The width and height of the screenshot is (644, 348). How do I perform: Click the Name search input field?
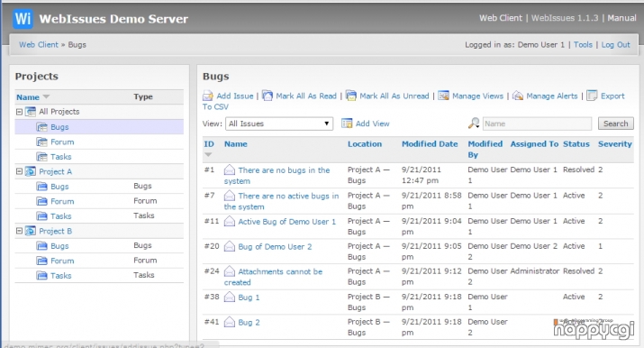coord(537,124)
